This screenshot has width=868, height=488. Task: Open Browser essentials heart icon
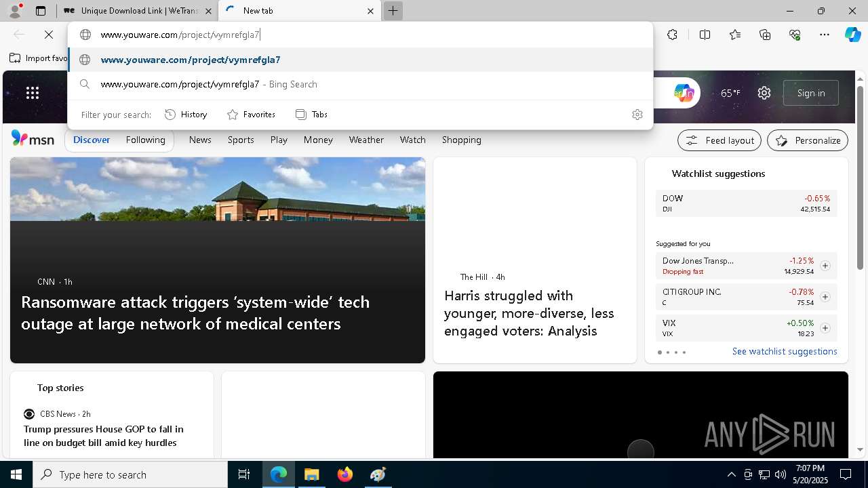[795, 35]
